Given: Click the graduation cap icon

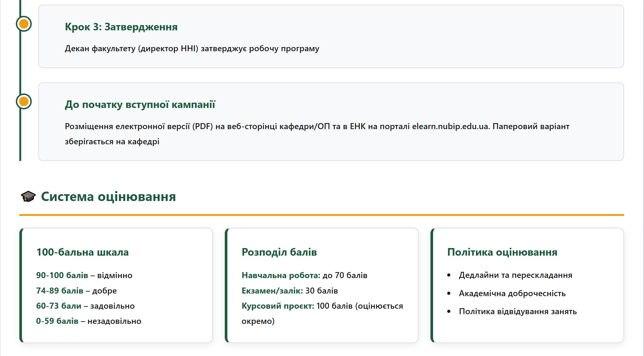Looking at the screenshot, I should point(28,197).
